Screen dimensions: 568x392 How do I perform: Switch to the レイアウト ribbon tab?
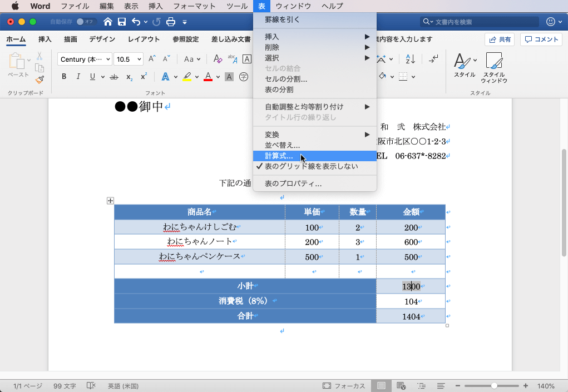[x=144, y=39]
